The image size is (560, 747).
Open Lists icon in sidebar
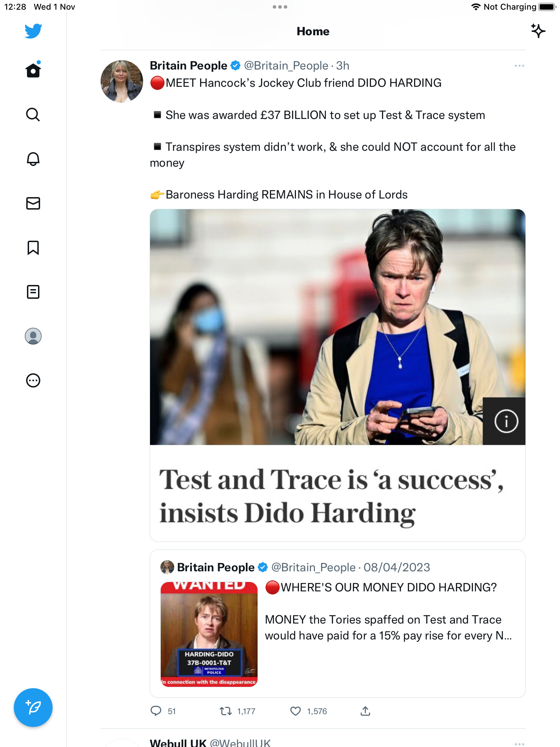pyautogui.click(x=33, y=292)
